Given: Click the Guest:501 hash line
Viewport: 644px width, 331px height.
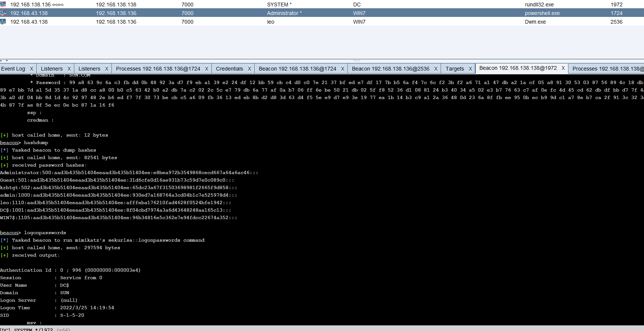Looking at the screenshot, I should coord(117,180).
